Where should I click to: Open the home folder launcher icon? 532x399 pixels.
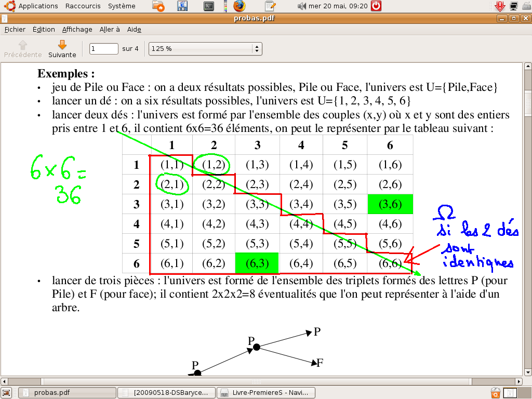[159, 6]
